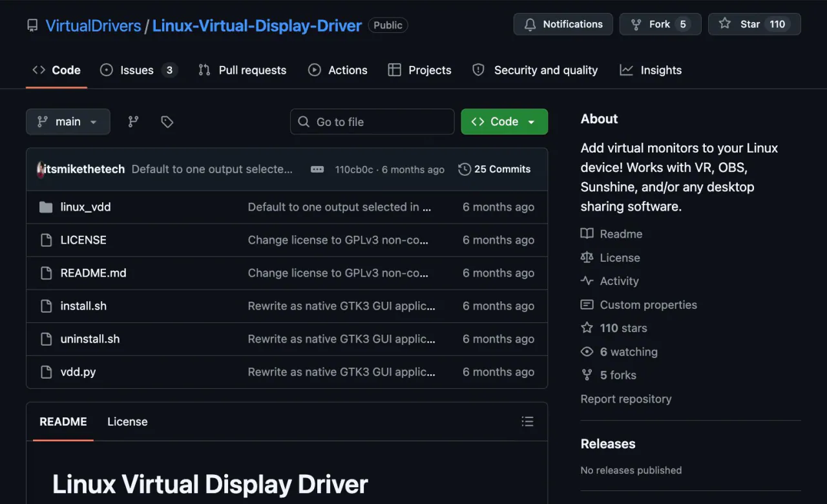Select the Code tab
The width and height of the screenshot is (827, 504).
click(x=56, y=70)
